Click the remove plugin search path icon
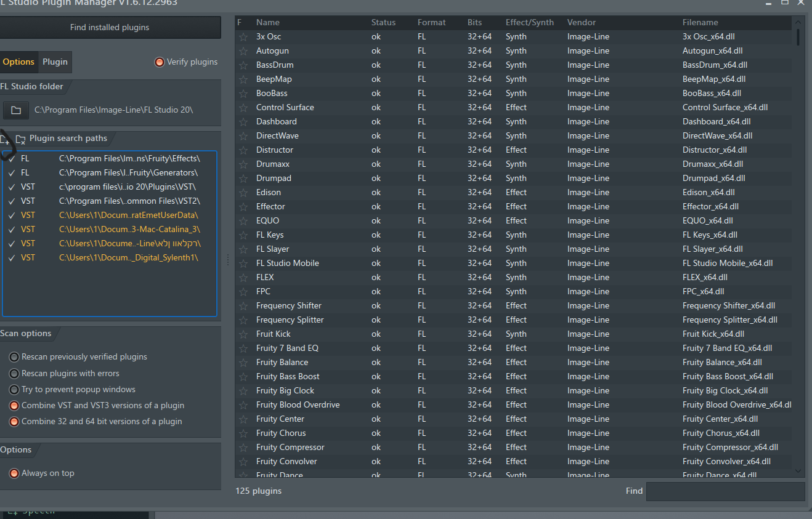Image resolution: width=812 pixels, height=519 pixels. pos(20,139)
